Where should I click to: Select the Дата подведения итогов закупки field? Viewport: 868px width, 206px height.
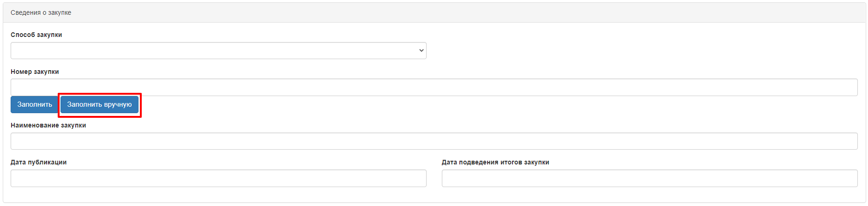click(x=650, y=178)
